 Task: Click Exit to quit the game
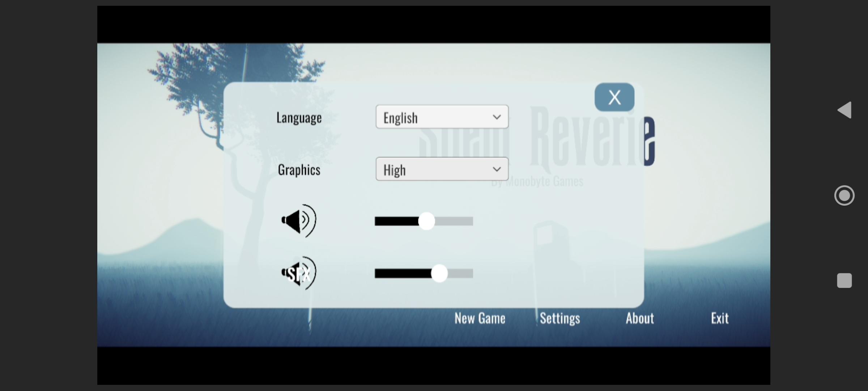719,318
